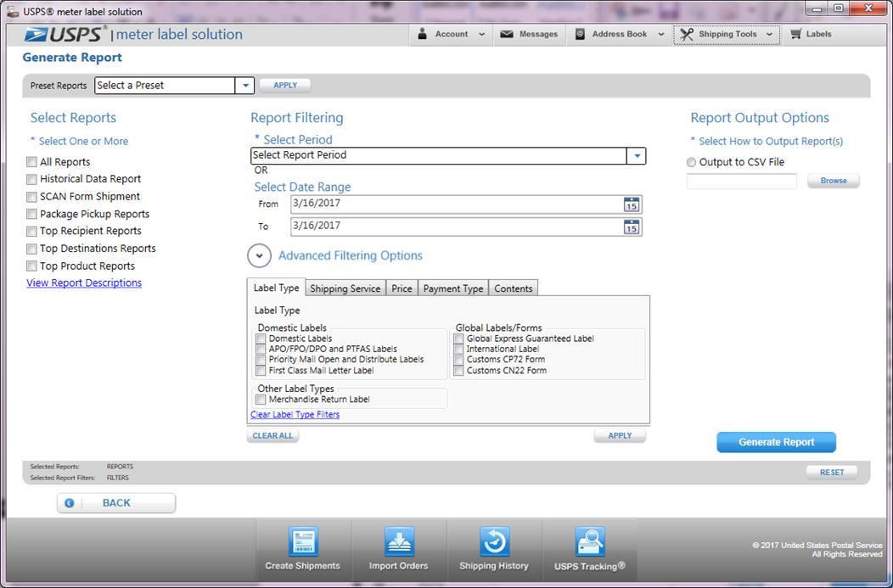Open the Select Report Period dropdown

click(x=637, y=155)
